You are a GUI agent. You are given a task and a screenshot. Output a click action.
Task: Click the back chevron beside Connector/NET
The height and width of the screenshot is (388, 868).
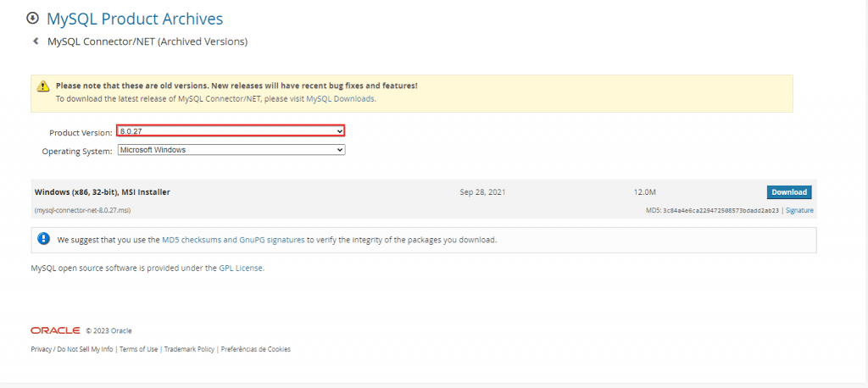36,41
